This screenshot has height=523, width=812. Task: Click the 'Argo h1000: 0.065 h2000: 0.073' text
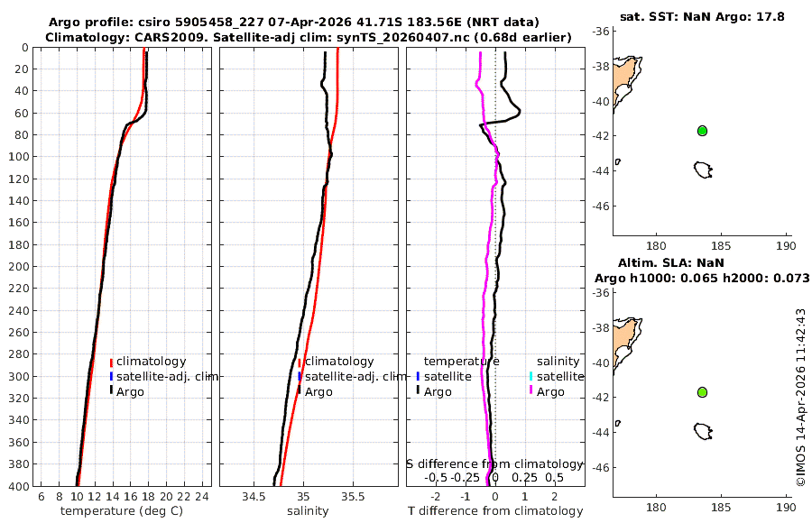point(702,278)
